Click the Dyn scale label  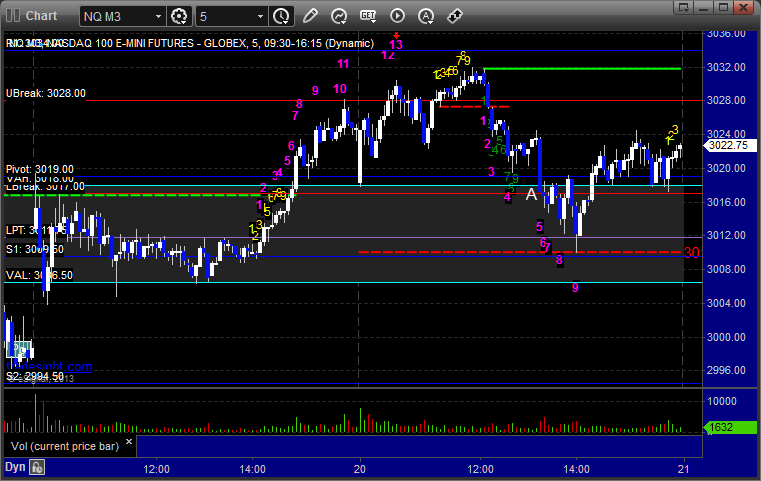[15, 467]
